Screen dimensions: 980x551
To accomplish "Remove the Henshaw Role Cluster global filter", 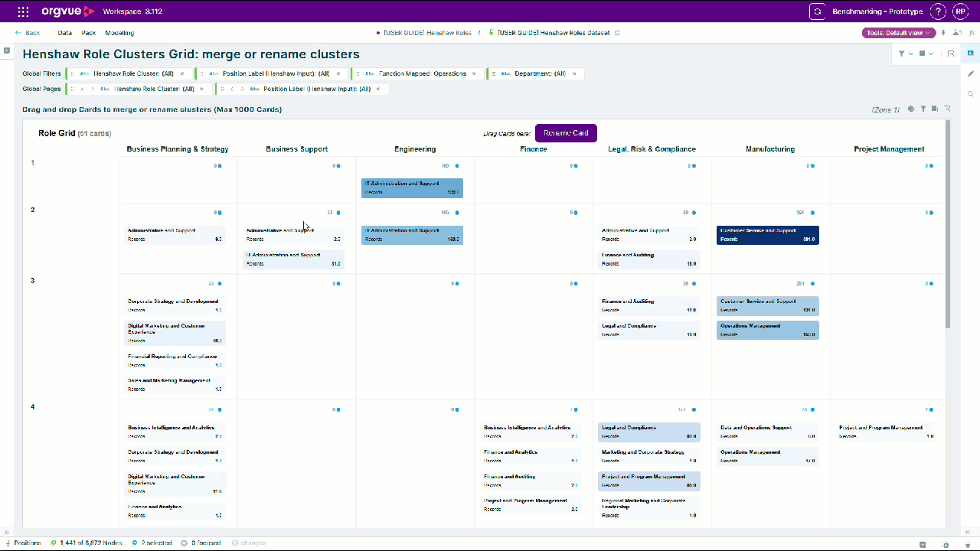I will 182,73.
